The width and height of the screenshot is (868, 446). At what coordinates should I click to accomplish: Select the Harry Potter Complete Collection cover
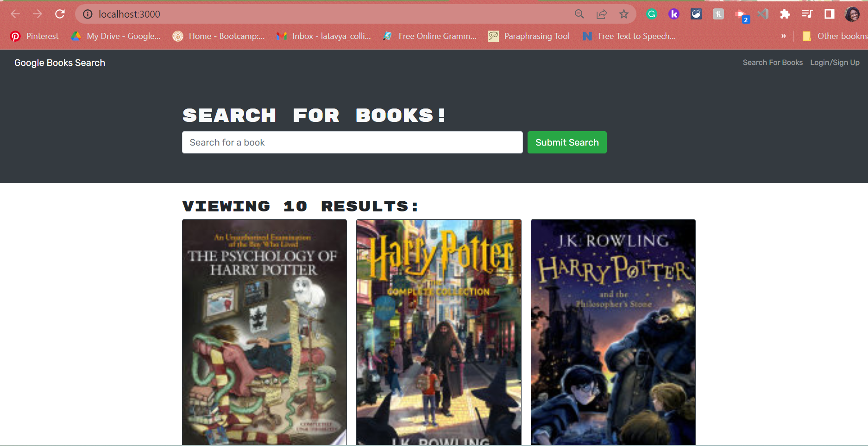click(439, 332)
